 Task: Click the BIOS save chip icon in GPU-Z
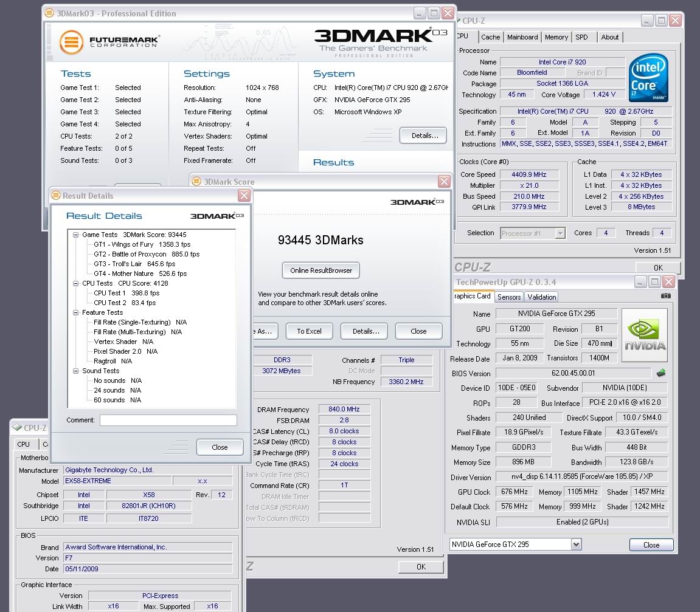660,373
